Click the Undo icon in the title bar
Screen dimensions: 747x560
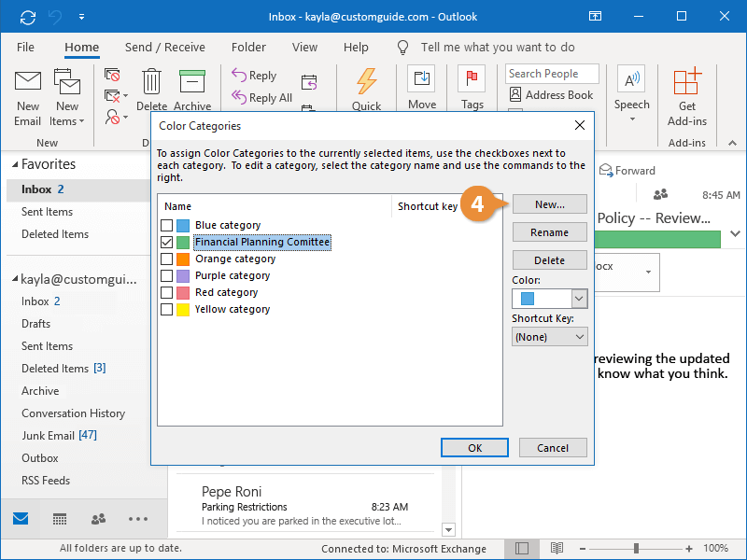click(x=55, y=17)
